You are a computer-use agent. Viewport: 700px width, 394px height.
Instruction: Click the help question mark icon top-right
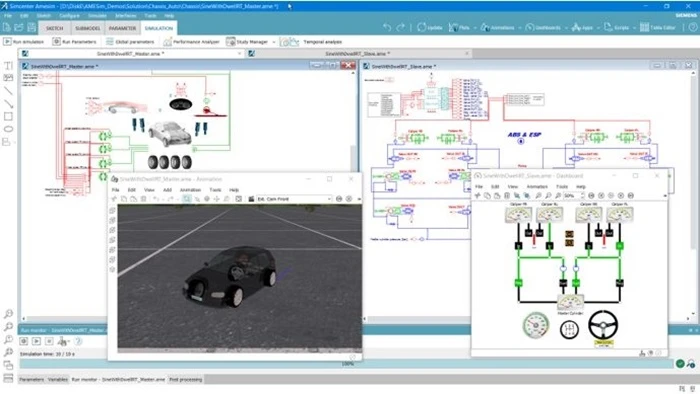point(692,28)
